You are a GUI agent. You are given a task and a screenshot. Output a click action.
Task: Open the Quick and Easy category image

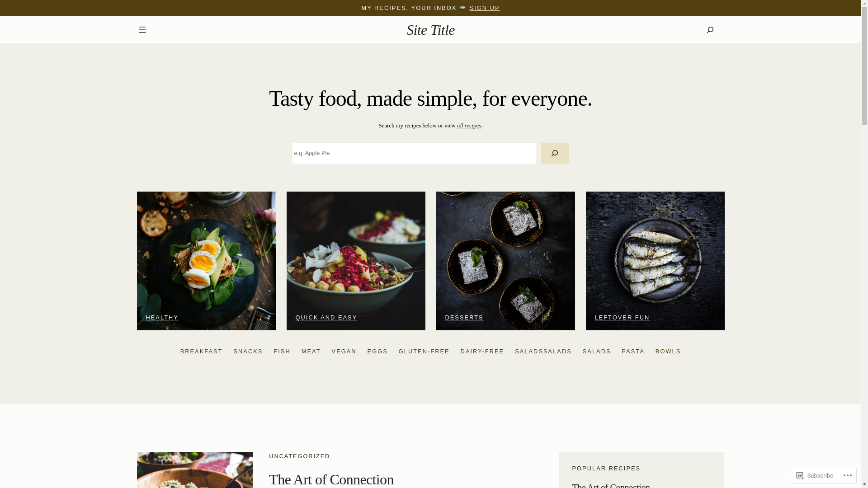pyautogui.click(x=356, y=261)
